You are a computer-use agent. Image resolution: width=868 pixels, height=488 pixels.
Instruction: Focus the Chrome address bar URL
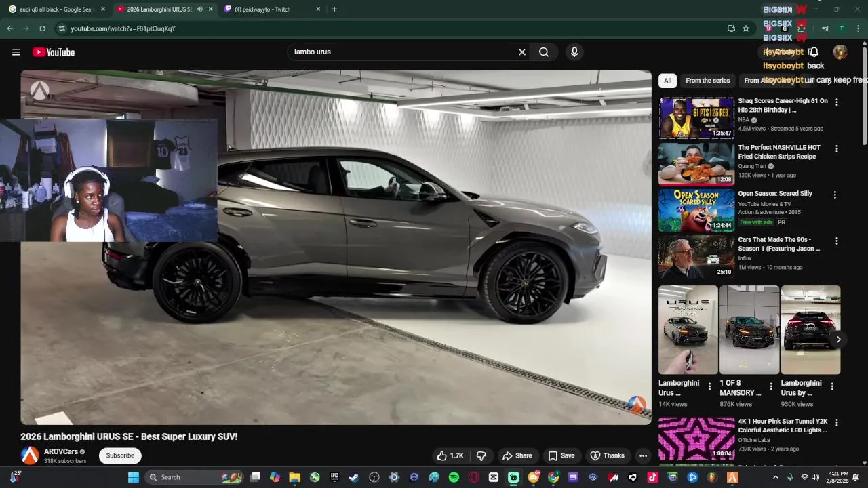(x=123, y=28)
